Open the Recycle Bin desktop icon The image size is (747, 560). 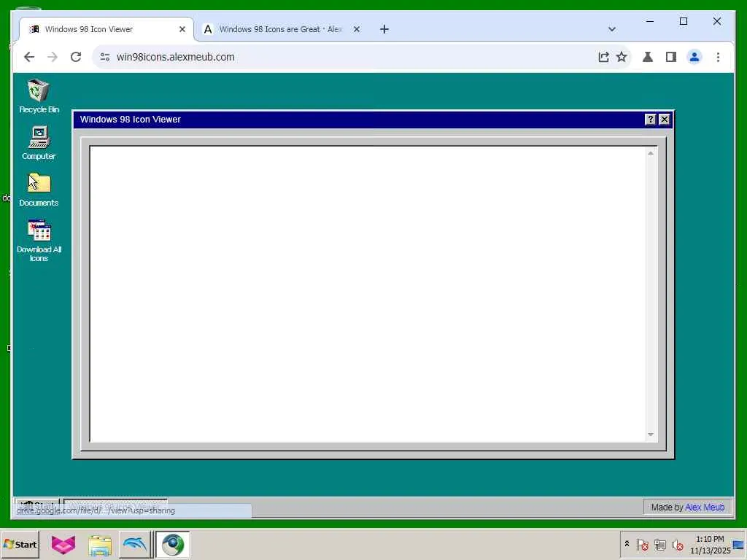pos(39,96)
